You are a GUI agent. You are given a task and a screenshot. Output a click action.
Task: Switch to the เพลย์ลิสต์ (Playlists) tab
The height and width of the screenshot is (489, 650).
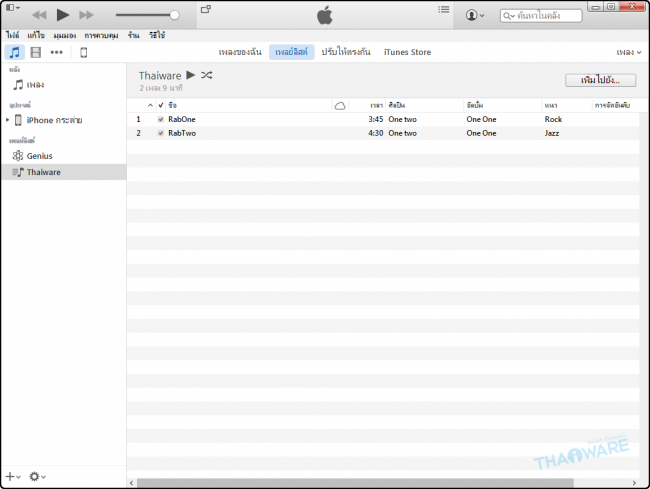click(291, 52)
